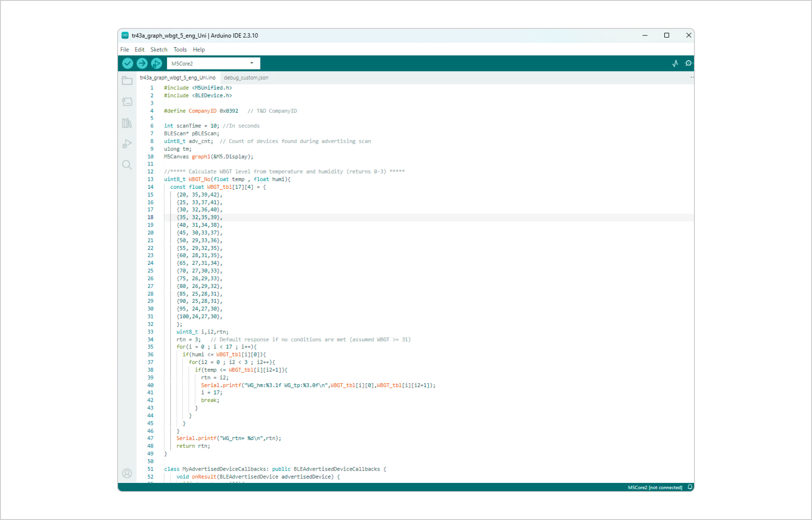Screen dimensions: 812x520
Task: Click the for(i = 0 ; i < 17 loop line
Action: pos(216,347)
